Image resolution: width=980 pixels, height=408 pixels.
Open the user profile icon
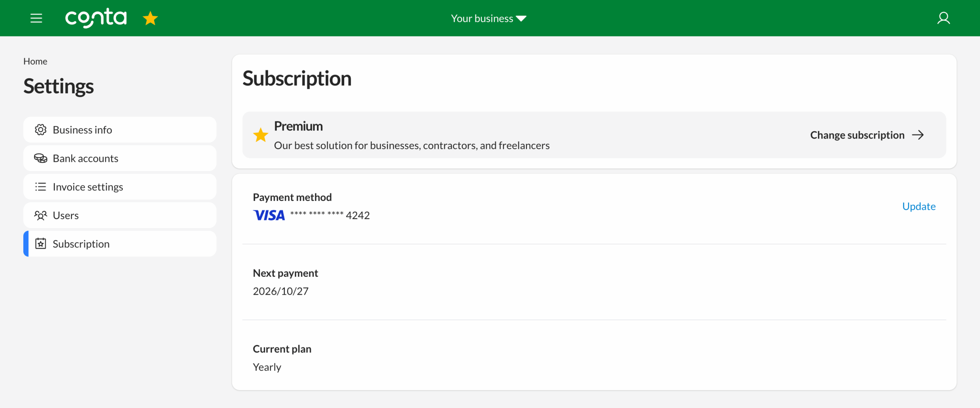coord(943,18)
